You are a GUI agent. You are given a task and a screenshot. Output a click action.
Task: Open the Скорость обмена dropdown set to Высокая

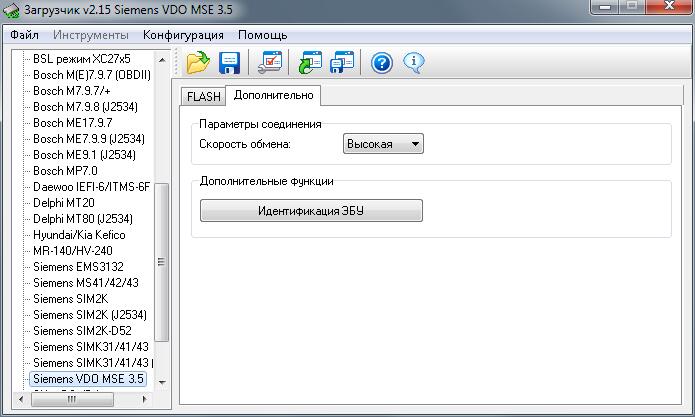[383, 144]
